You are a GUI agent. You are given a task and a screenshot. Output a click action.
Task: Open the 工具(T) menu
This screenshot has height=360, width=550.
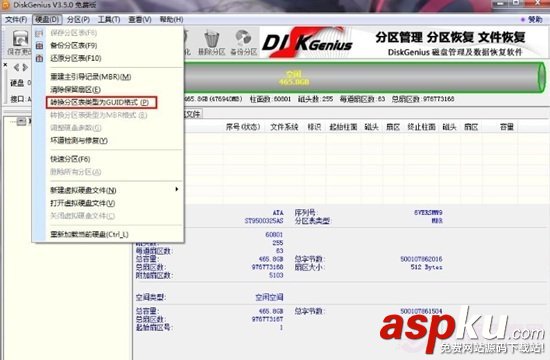(109, 19)
